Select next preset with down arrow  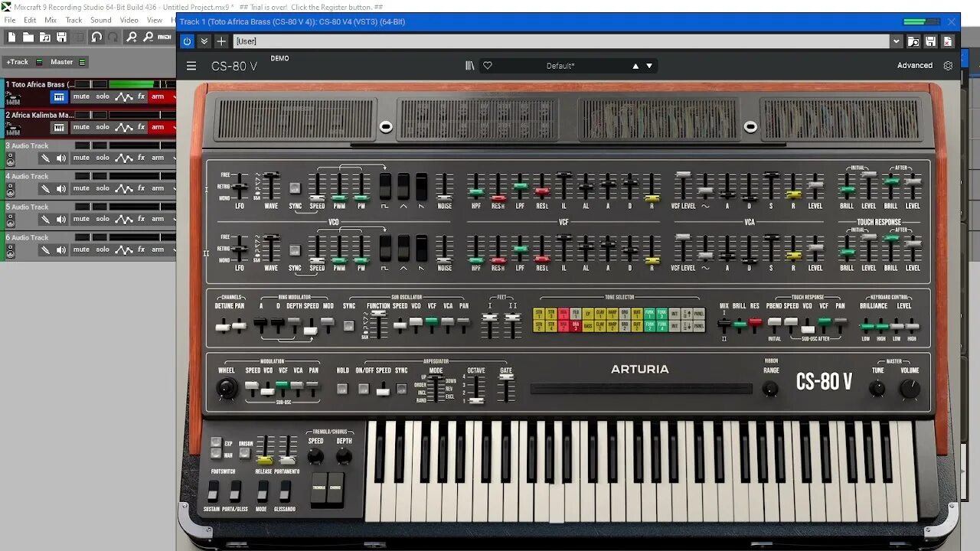(x=649, y=66)
